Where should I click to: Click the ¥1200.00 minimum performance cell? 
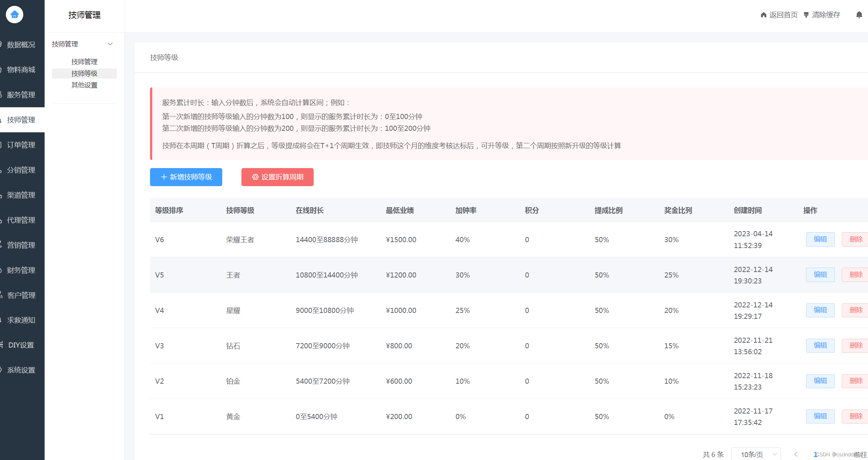[x=401, y=275]
